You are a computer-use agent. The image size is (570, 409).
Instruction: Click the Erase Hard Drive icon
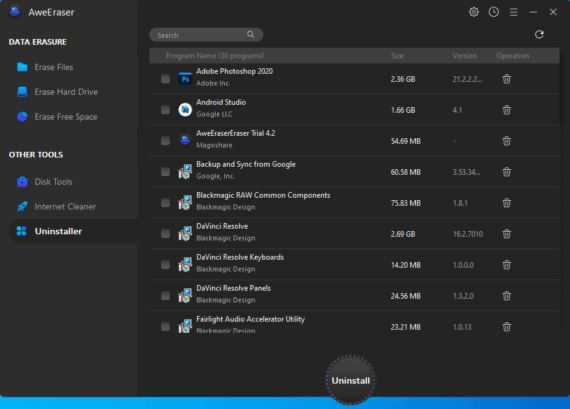[22, 92]
